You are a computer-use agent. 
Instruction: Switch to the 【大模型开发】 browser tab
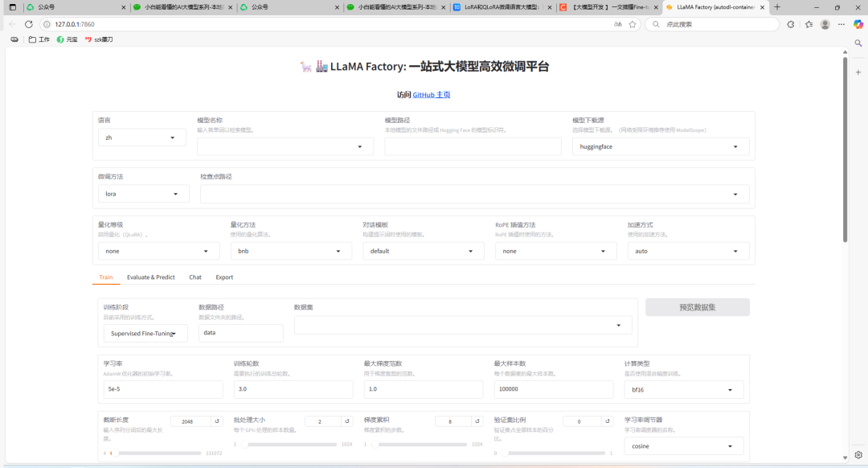tap(608, 7)
